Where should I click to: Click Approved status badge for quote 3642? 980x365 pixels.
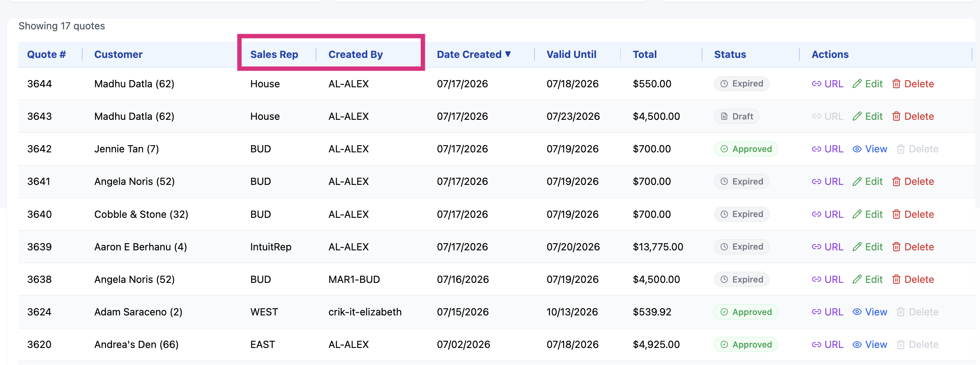coord(746,149)
